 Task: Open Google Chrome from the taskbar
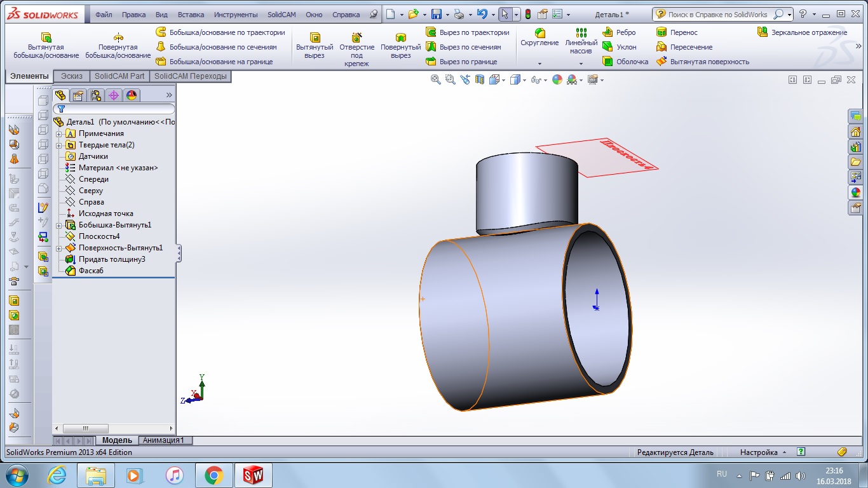tap(214, 475)
